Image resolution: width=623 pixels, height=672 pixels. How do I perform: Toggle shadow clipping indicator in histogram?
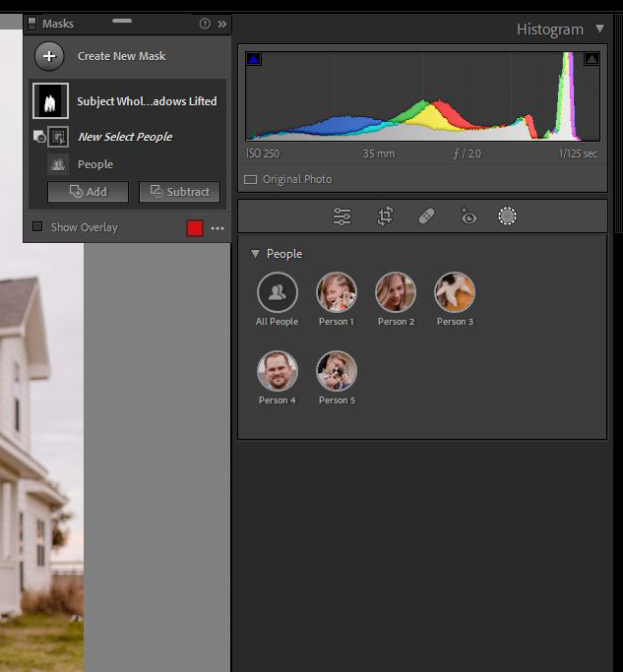(253, 59)
